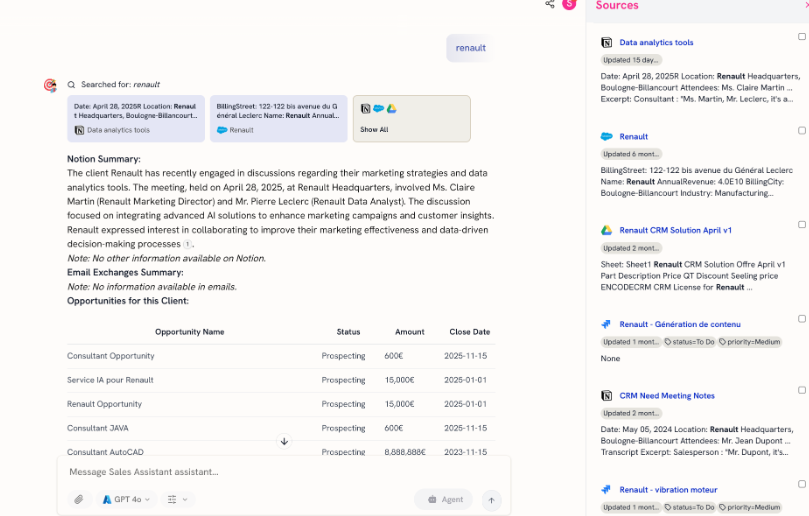Click the Agent robot icon
The height and width of the screenshot is (516, 809).
(x=432, y=499)
